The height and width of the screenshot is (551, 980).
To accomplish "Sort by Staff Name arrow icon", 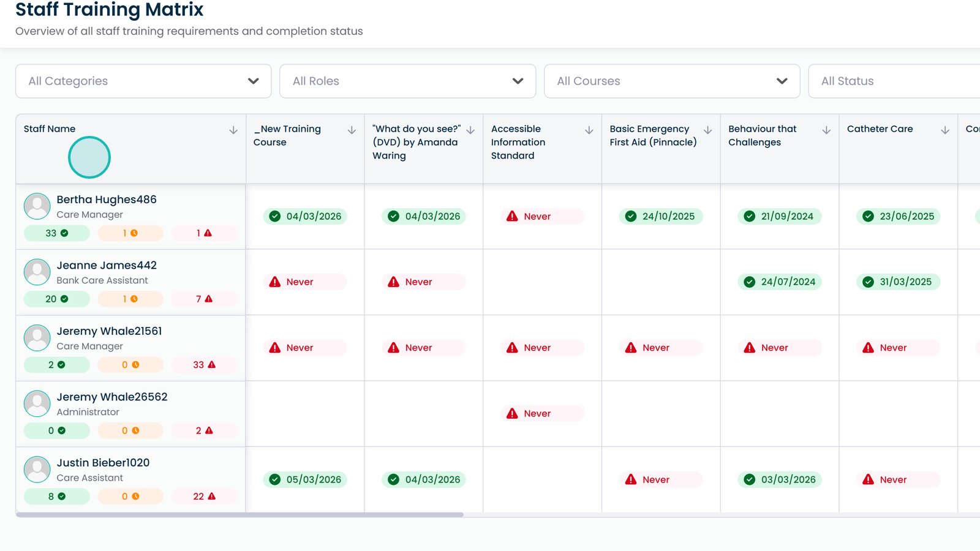I will 233,130.
